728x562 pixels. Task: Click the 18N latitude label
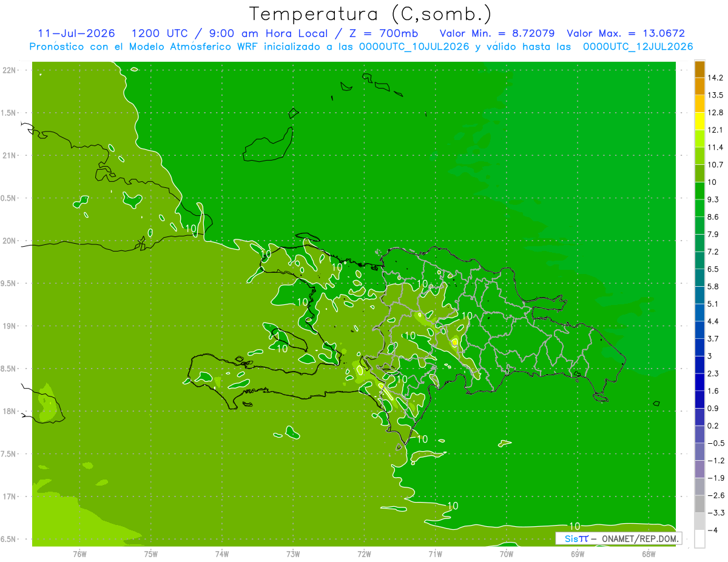click(10, 411)
